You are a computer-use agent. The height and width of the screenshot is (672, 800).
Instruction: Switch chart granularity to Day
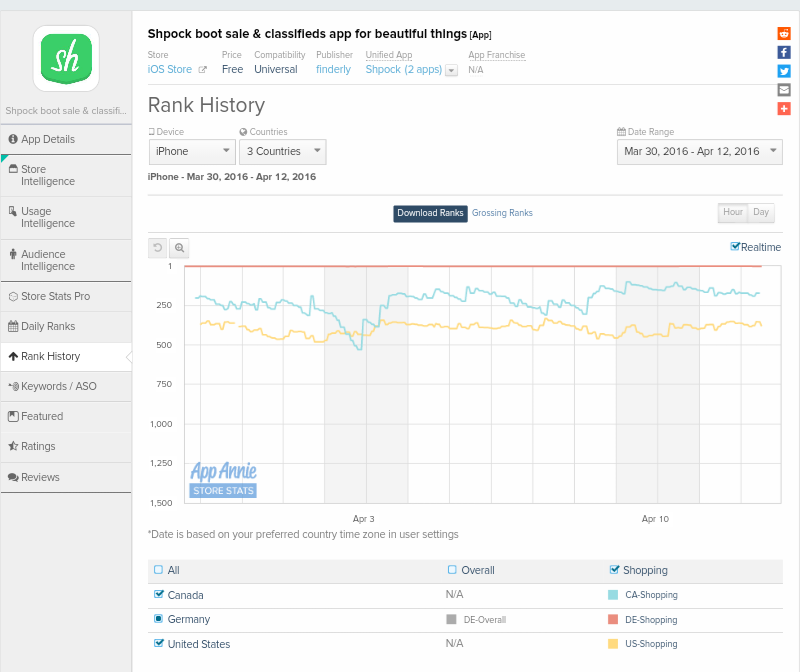[x=761, y=212]
